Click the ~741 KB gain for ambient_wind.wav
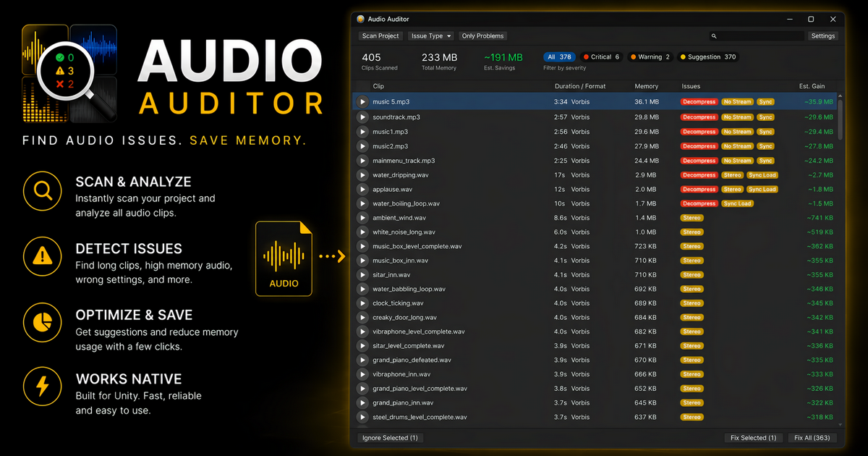 (820, 218)
